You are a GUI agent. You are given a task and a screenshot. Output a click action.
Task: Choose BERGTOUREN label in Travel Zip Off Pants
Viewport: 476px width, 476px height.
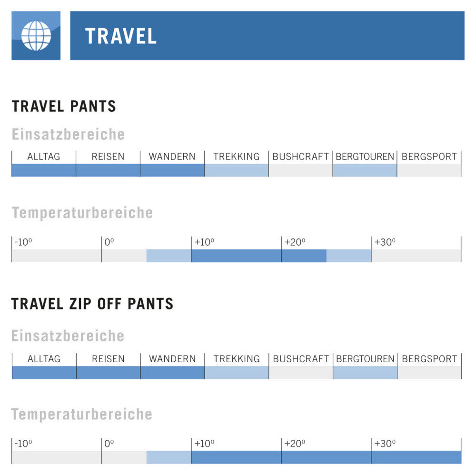click(x=365, y=359)
